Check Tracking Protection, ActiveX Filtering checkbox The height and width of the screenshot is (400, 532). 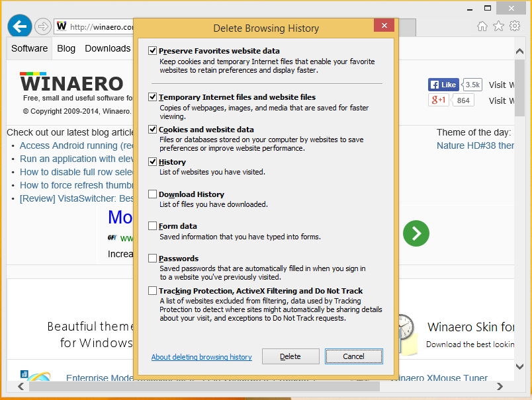pyautogui.click(x=152, y=290)
